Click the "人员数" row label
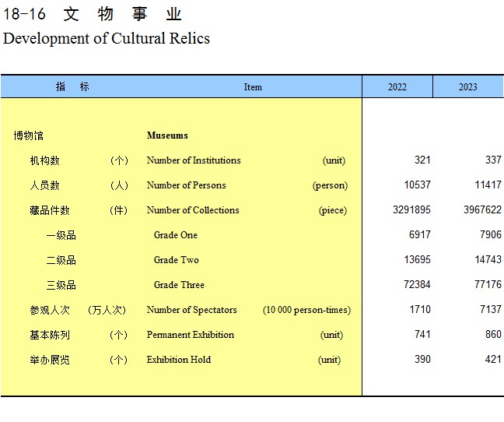The image size is (504, 422). click(44, 185)
